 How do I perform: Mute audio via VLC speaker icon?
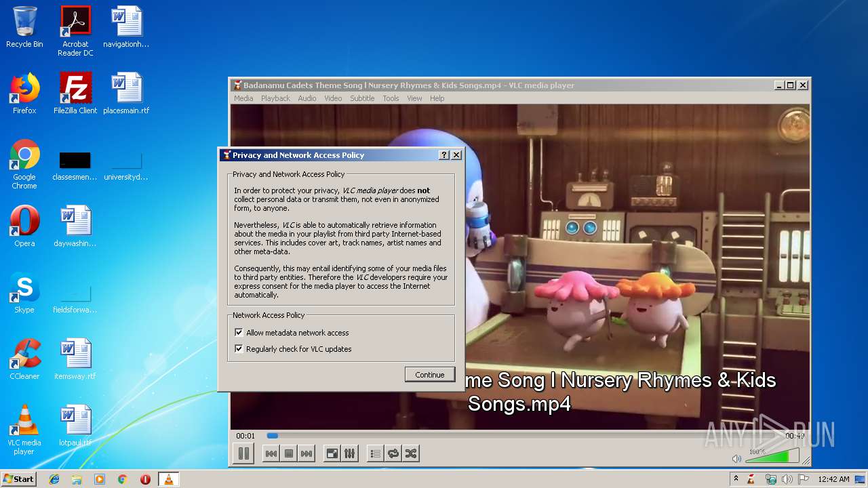pyautogui.click(x=736, y=459)
